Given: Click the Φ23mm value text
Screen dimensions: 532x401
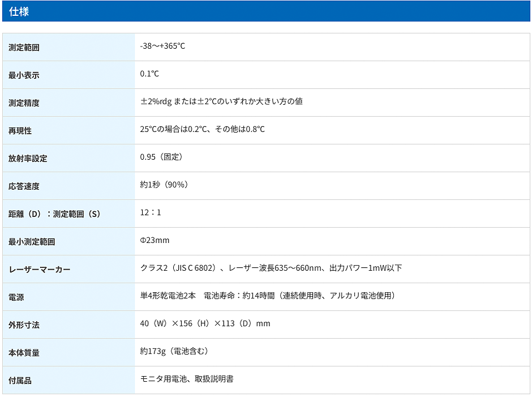Looking at the screenshot, I should coord(155,240).
